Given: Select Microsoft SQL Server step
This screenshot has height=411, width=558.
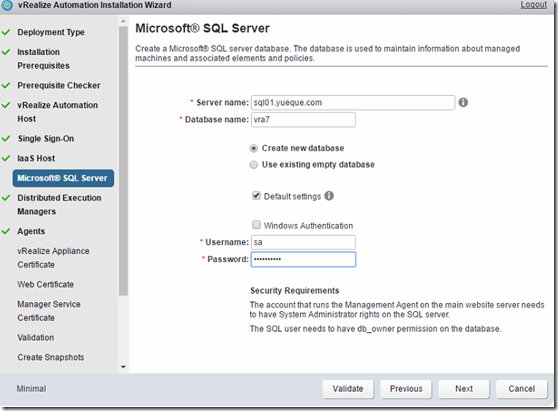Looking at the screenshot, I should coord(63,178).
